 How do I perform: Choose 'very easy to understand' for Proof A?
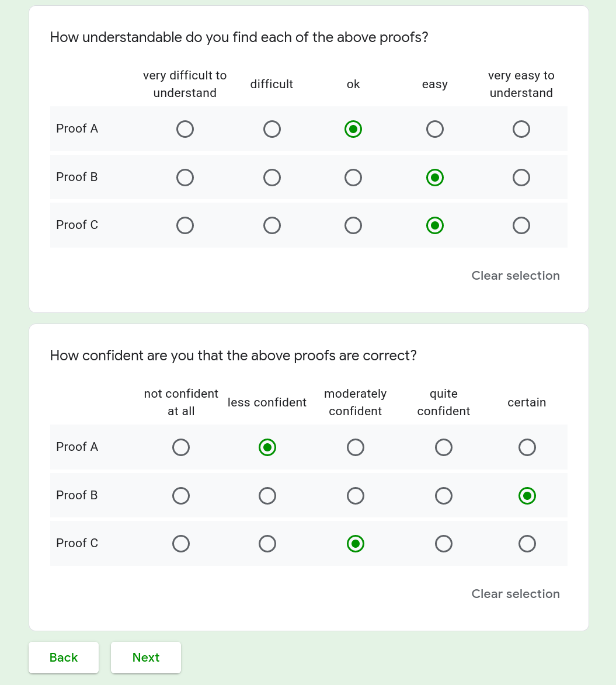[x=521, y=129]
